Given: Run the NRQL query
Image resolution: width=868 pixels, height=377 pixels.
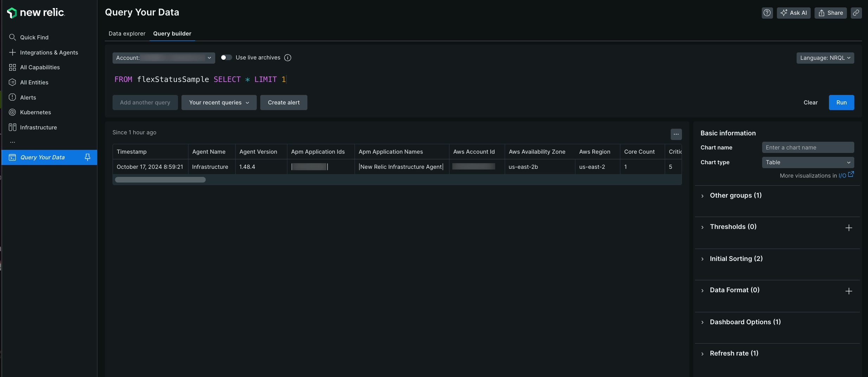Looking at the screenshot, I should tap(841, 103).
